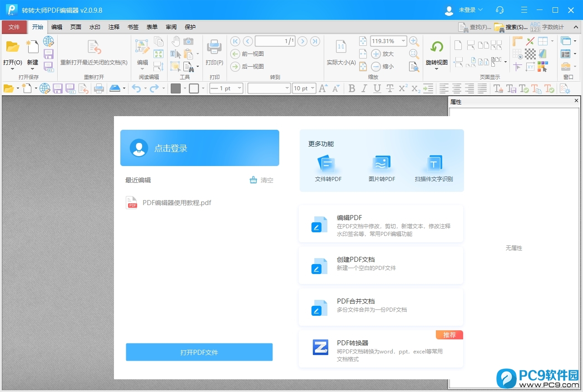Viewport: 583px width, 392px height.
Task: Go to 后一视图
Action: tap(247, 67)
